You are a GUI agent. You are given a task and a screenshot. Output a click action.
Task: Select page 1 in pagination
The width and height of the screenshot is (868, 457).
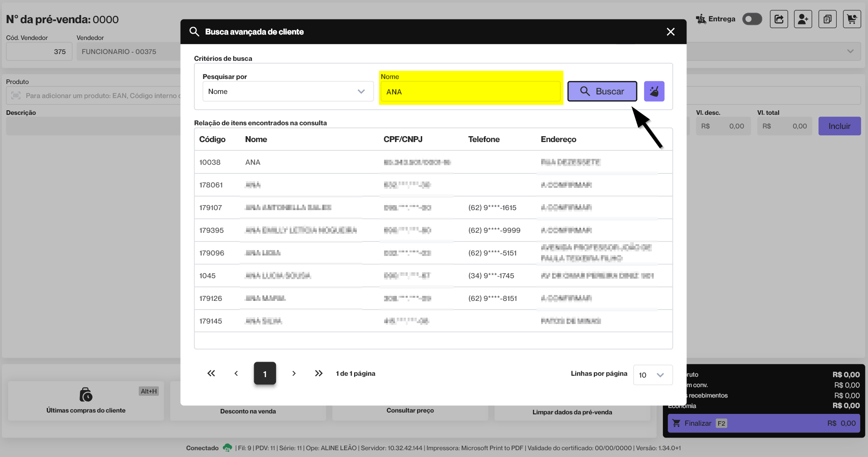tap(265, 373)
